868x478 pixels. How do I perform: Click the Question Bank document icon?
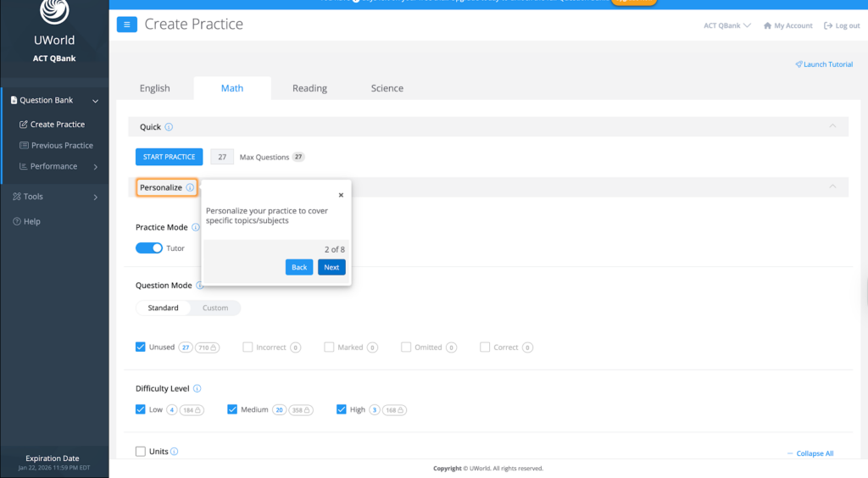(14, 100)
